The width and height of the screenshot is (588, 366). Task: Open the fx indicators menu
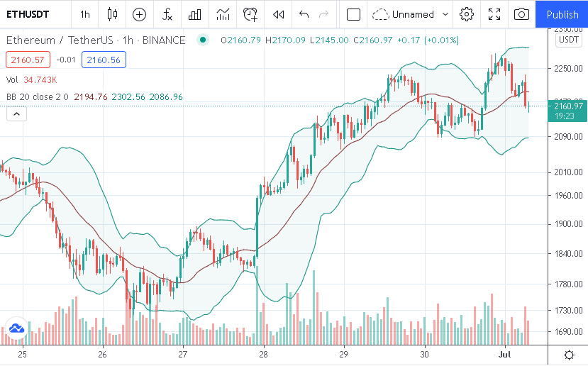click(167, 14)
